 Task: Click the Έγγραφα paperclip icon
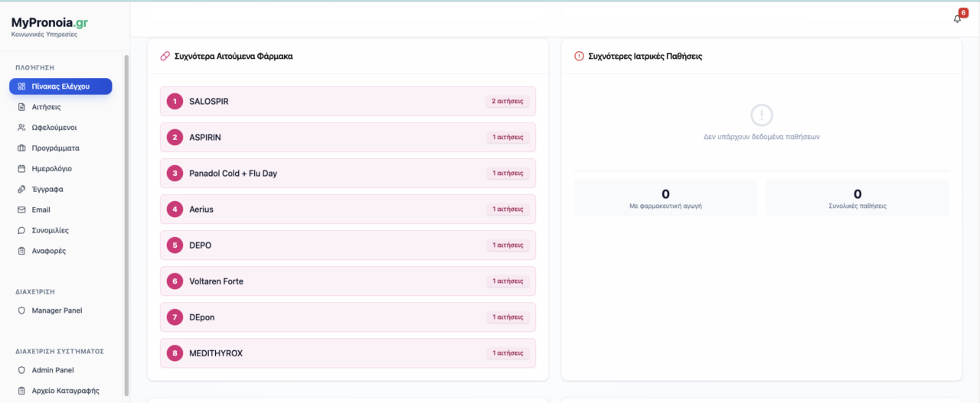(21, 189)
